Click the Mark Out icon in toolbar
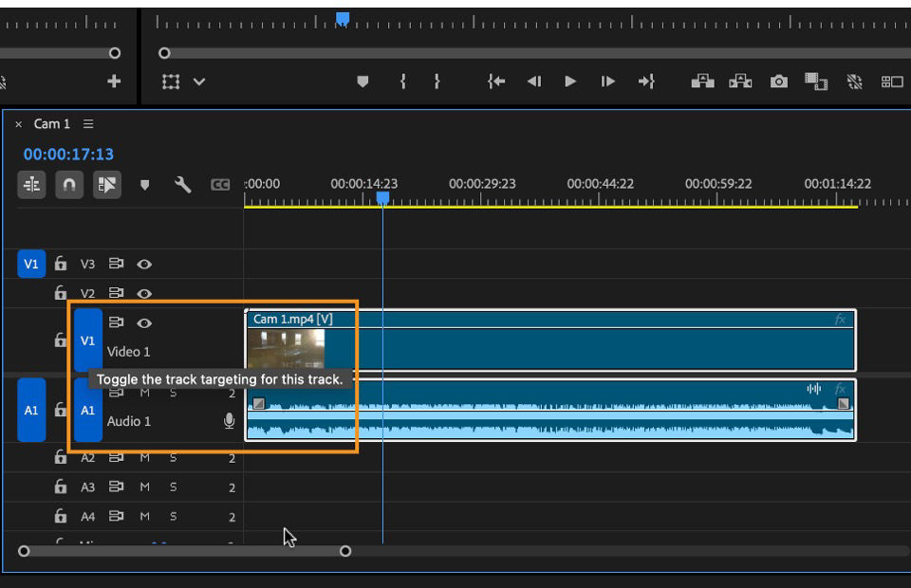 [x=438, y=83]
